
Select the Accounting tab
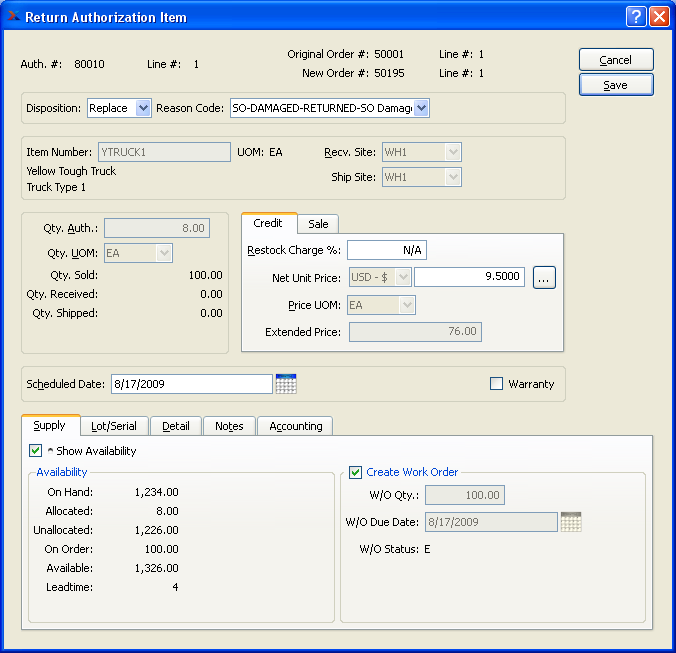(295, 426)
